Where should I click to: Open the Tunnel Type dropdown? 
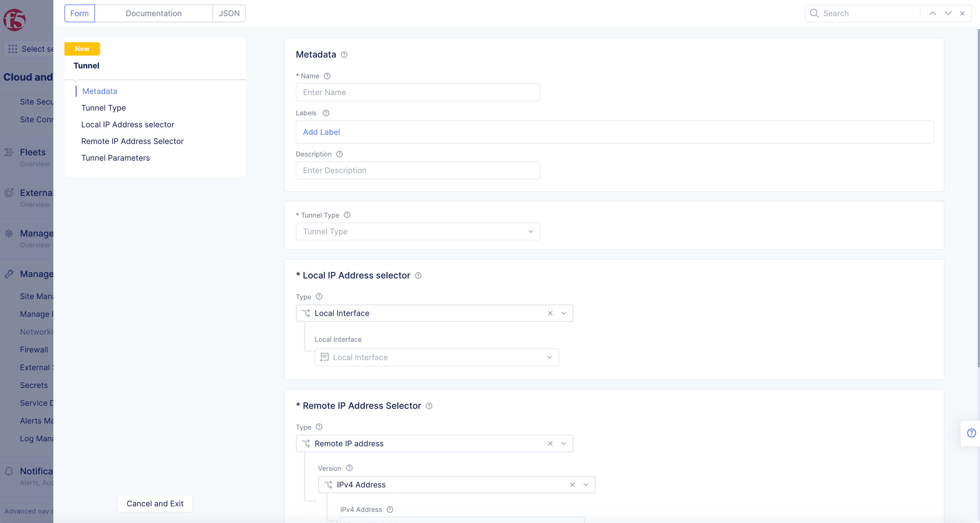417,231
